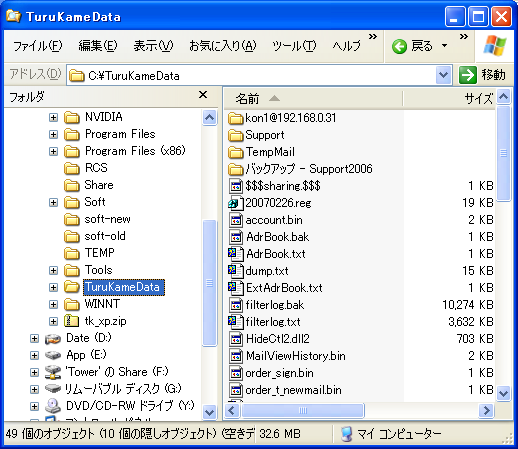The image size is (518, 449).
Task: Open the ツール(T) menu
Action: pos(294,46)
